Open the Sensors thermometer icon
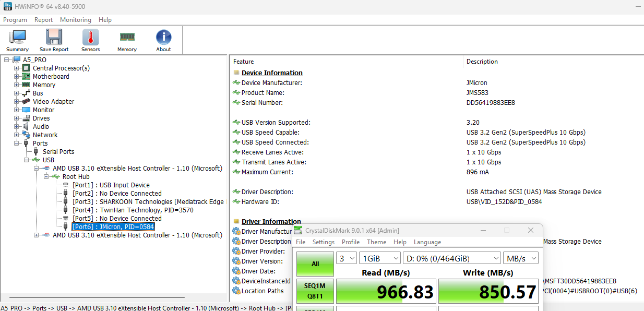 coord(90,40)
